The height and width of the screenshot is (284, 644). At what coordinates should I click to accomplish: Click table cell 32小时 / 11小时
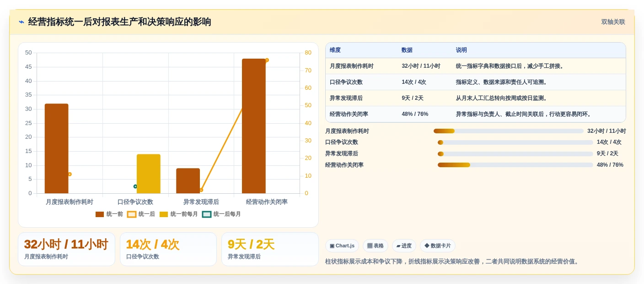coord(421,66)
